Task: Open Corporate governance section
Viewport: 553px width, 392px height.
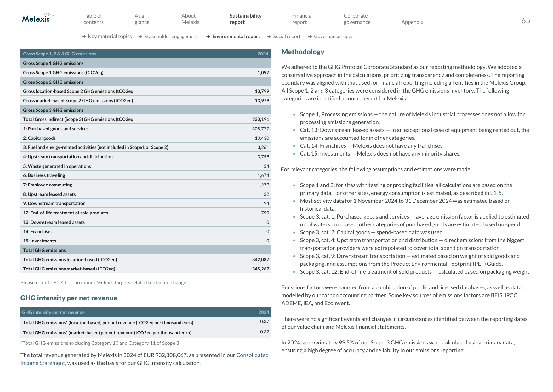Action: (357, 19)
